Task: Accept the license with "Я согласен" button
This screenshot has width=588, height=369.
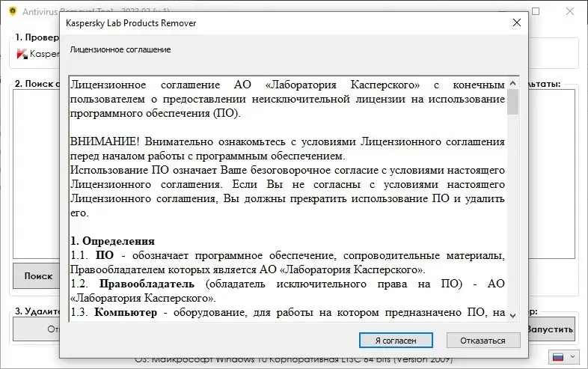Action: click(x=396, y=341)
